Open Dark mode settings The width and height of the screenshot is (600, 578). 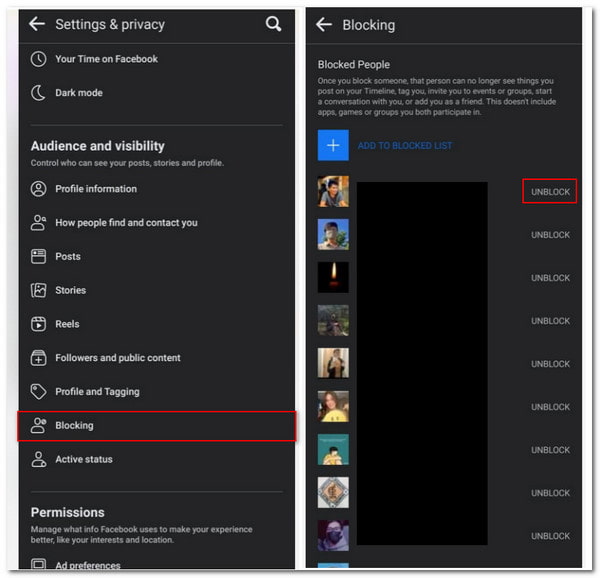[157, 93]
